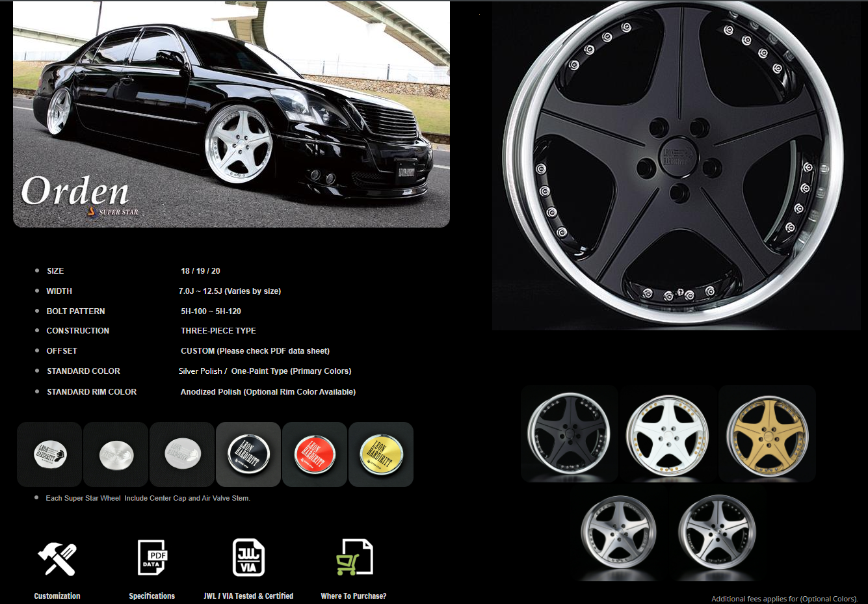
Task: Click the Super Star logo in banner
Action: tap(112, 212)
